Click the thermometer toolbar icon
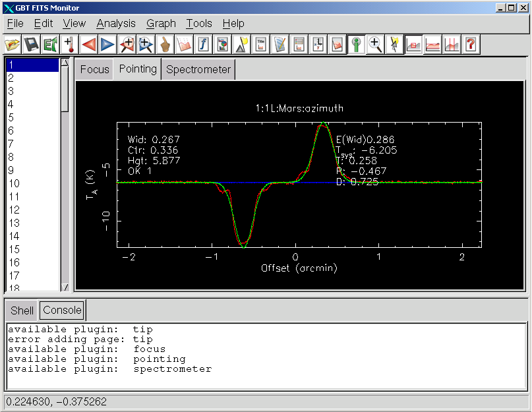Screen dimensions: 532x412 click(69, 45)
